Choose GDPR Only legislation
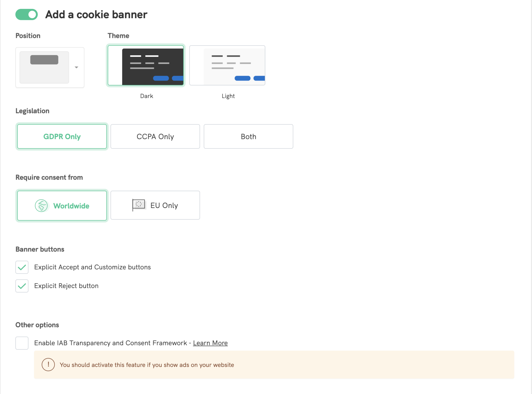The height and width of the screenshot is (394, 532). point(62,137)
